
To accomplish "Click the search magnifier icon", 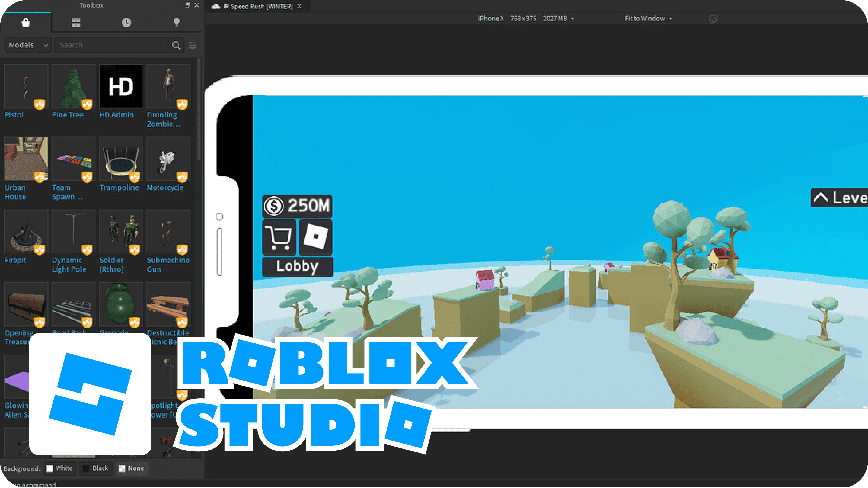I will point(176,45).
